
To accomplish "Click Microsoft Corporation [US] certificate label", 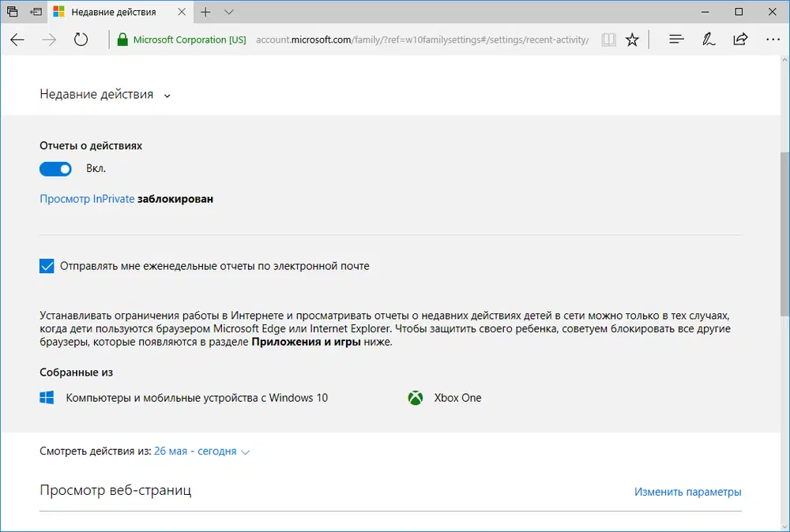I will click(190, 39).
